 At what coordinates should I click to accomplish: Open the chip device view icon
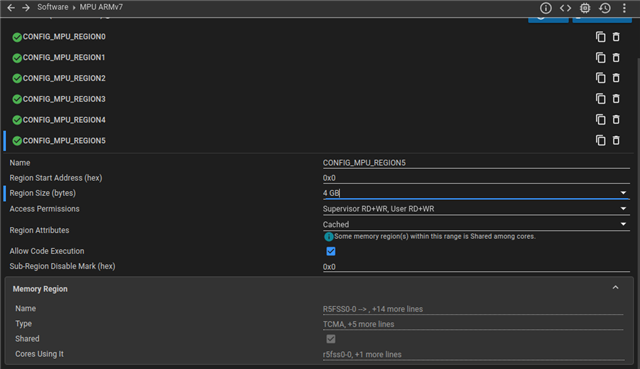coord(585,8)
